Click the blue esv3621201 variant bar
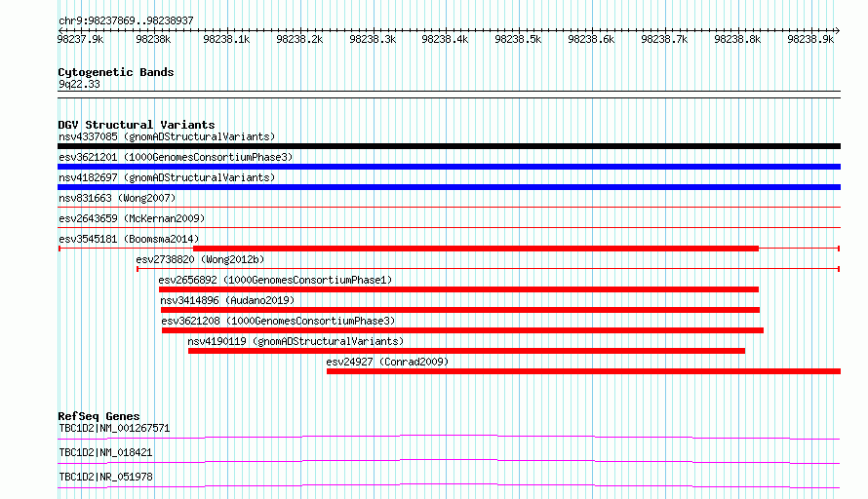The image size is (868, 499). (x=449, y=167)
